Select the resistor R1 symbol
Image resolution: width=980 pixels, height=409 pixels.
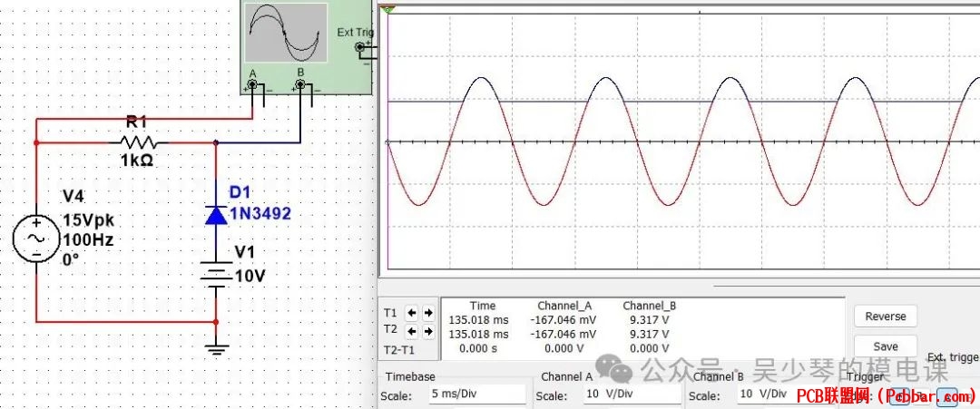(139, 142)
